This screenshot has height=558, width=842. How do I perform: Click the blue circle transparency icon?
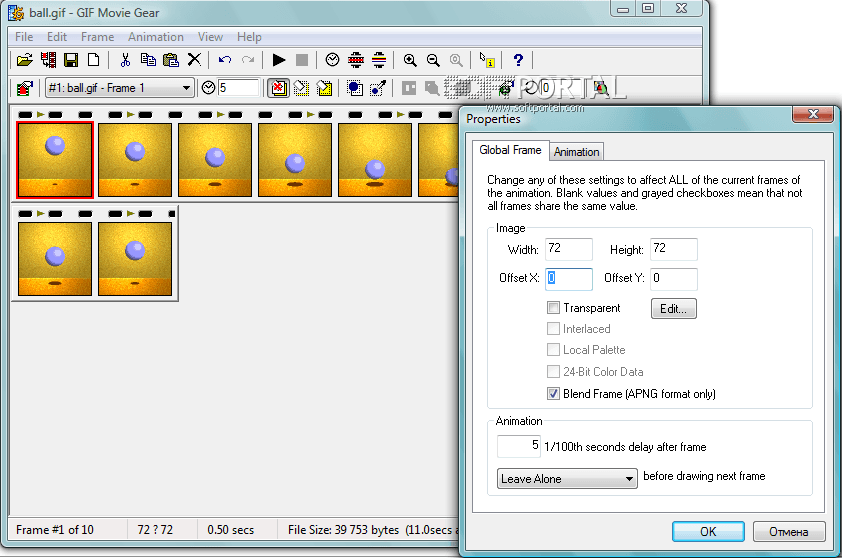tap(355, 88)
